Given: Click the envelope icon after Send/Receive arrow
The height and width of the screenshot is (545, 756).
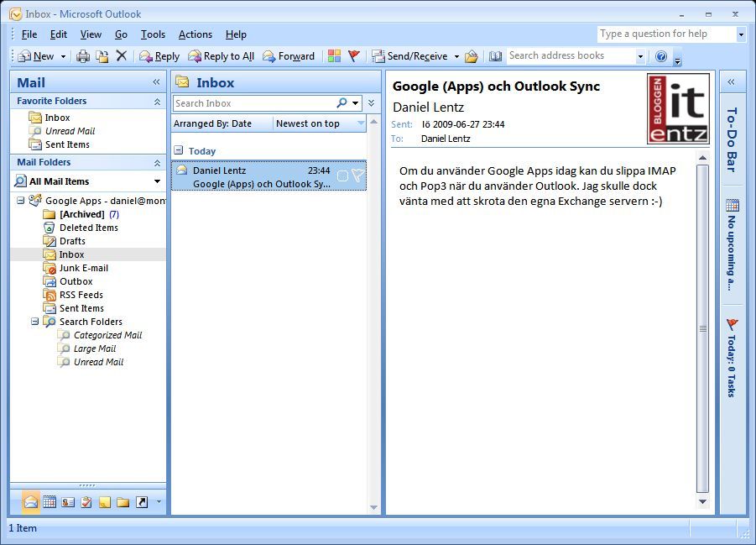Looking at the screenshot, I should tap(472, 56).
